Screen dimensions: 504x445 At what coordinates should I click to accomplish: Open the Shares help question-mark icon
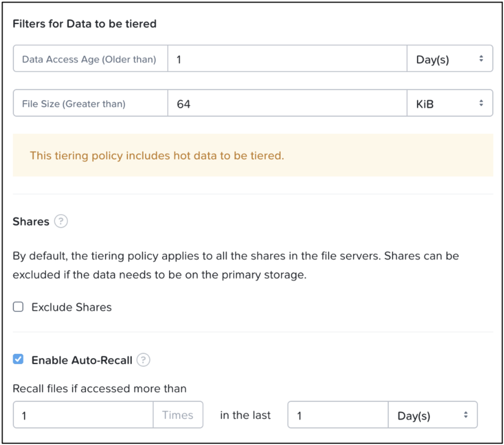pyautogui.click(x=61, y=221)
